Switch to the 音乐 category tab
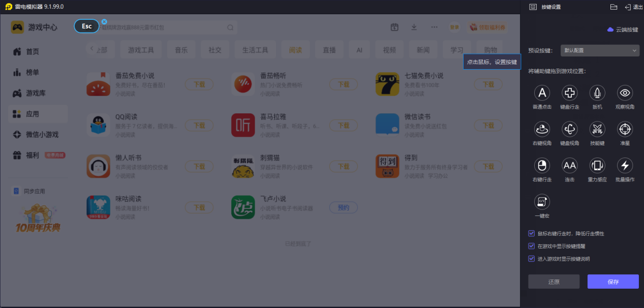 point(181,50)
